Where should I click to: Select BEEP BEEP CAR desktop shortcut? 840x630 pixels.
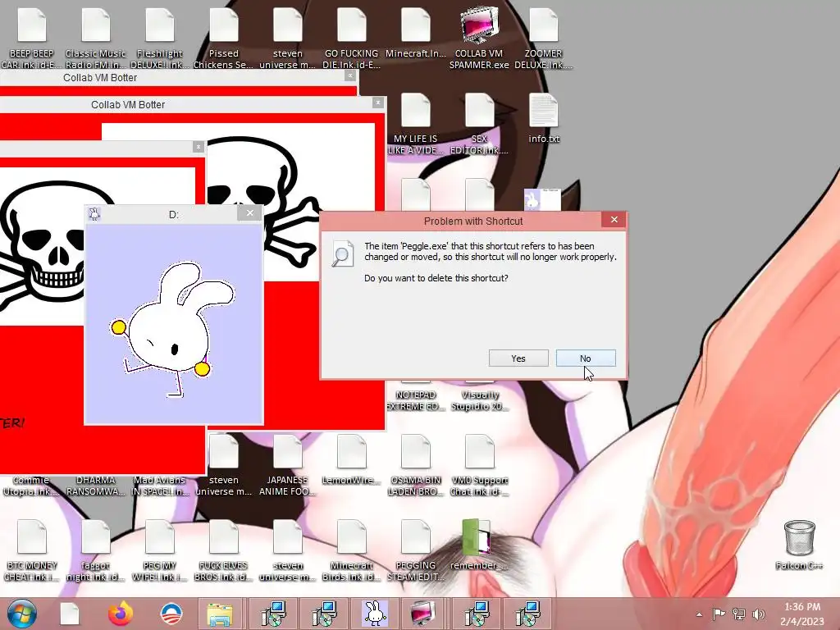coord(32,38)
